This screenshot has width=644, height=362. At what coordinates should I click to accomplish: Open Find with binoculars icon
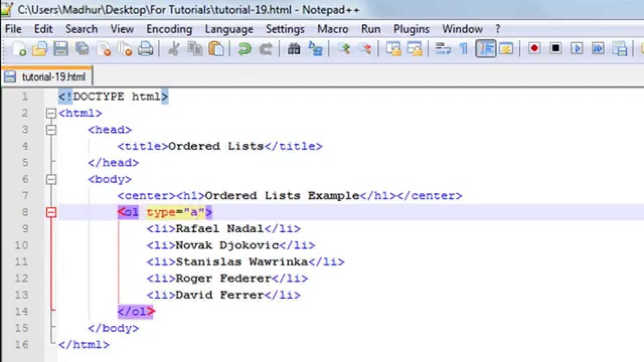coord(294,49)
